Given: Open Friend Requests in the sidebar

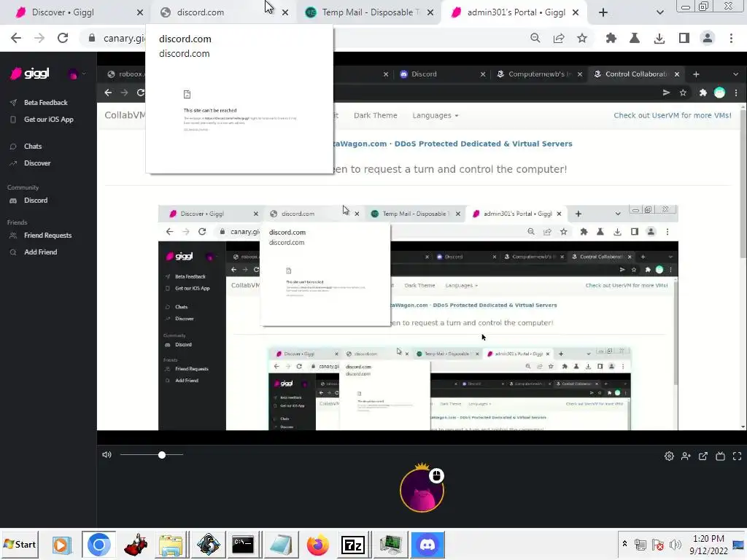Looking at the screenshot, I should 47,236.
